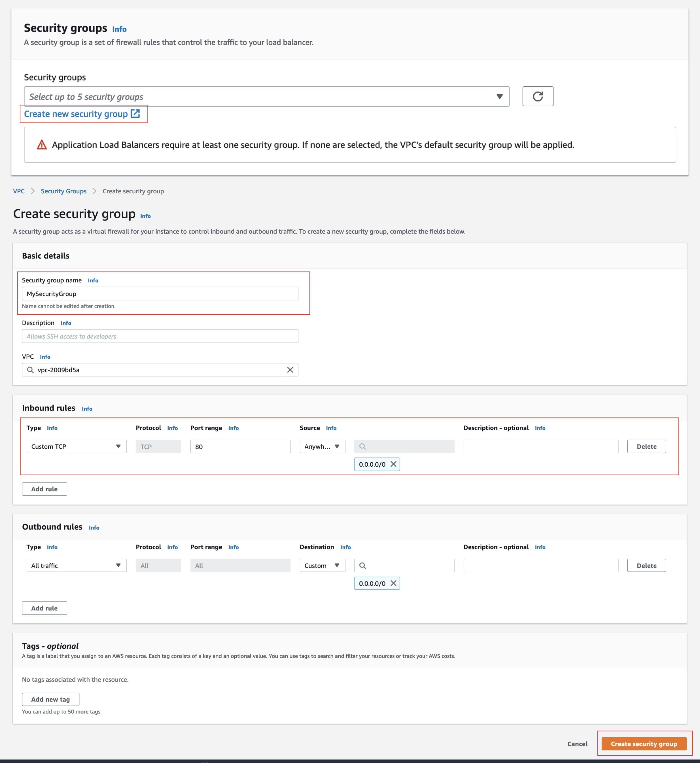The image size is (700, 783).
Task: Open the Select up to 5 security groups dropdown
Action: [266, 96]
